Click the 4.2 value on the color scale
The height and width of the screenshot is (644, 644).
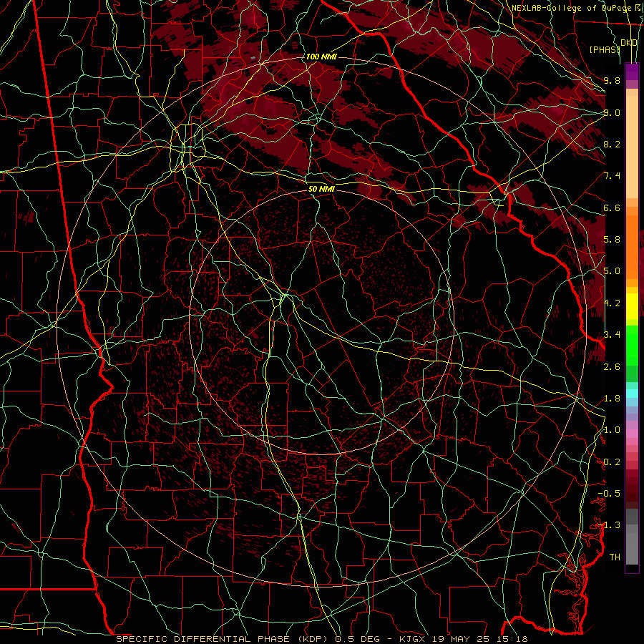click(612, 303)
